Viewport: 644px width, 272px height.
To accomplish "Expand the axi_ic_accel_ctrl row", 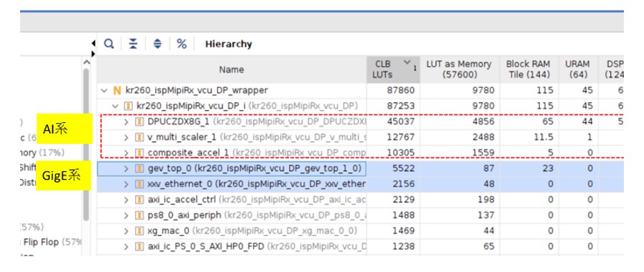I will tap(126, 200).
